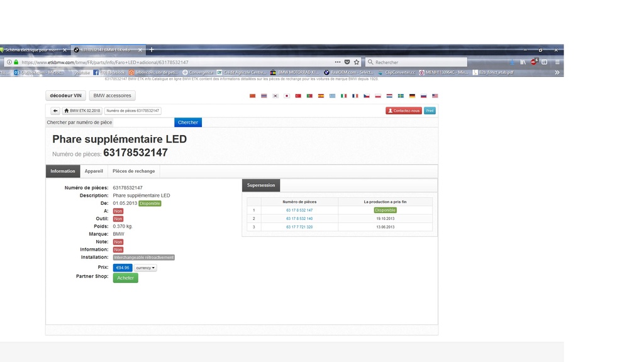The width and height of the screenshot is (644, 362).
Task: Click the green Disponible badge in Supersession table
Action: coord(386,210)
